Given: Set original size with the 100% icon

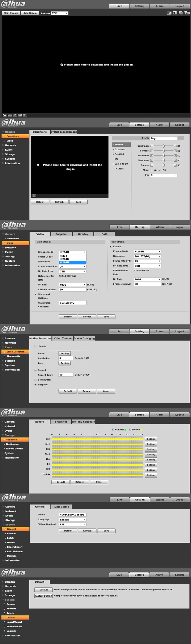Looking at the screenshot, I should [x=10, y=115].
